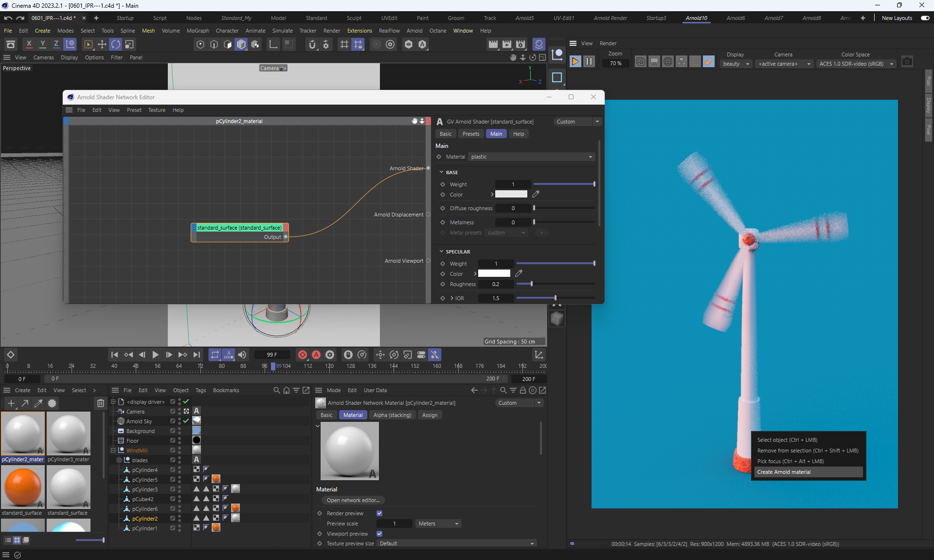Screen dimensions: 934x560
Task: Switch to the Presets tab
Action: pos(470,134)
